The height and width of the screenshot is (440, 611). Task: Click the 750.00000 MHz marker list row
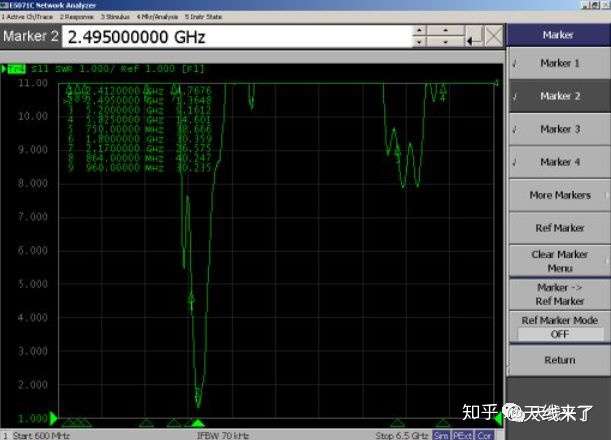point(139,129)
